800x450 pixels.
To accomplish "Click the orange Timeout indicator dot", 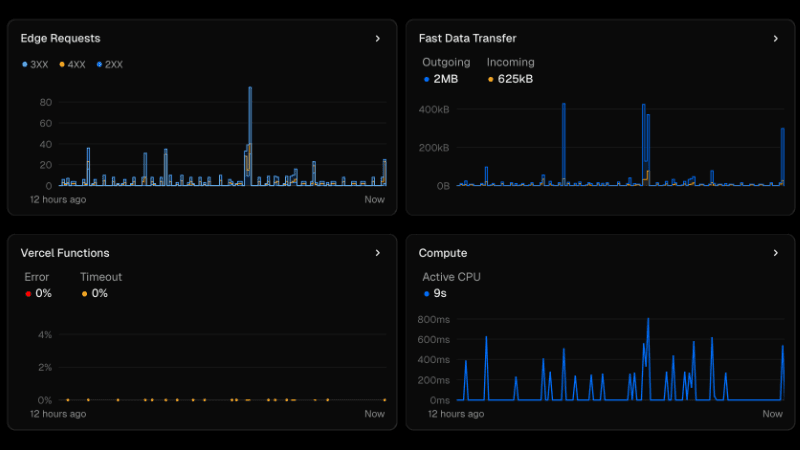I will [84, 294].
